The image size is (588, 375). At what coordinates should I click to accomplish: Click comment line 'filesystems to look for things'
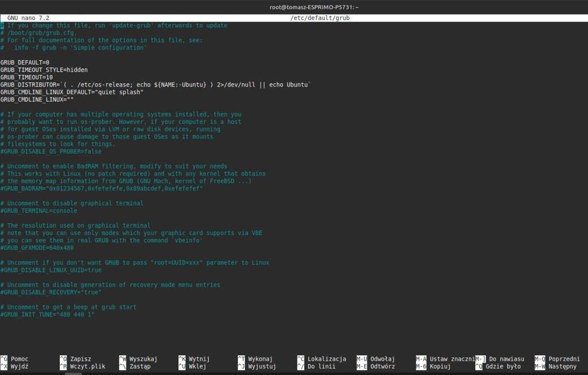pos(58,144)
